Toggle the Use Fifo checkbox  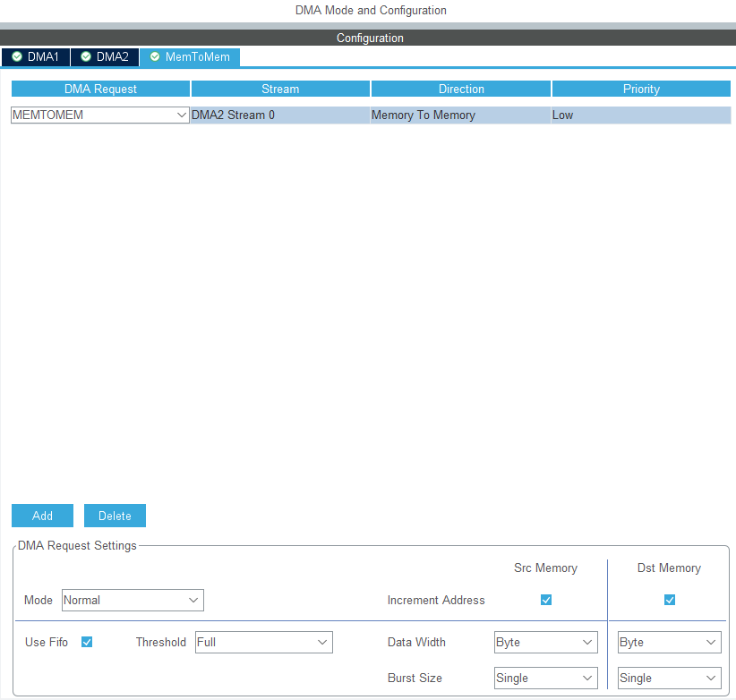point(87,642)
